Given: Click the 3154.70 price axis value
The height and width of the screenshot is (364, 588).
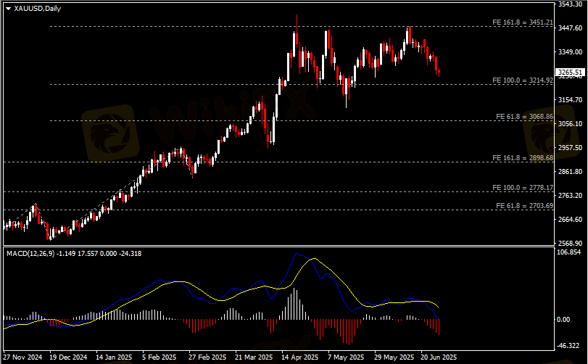Looking at the screenshot, I should click(x=570, y=100).
